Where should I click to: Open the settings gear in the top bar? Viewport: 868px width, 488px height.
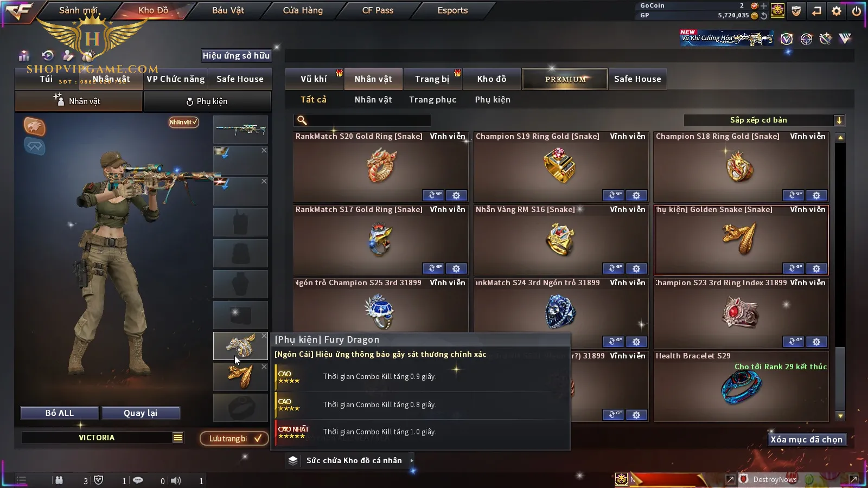click(x=837, y=10)
